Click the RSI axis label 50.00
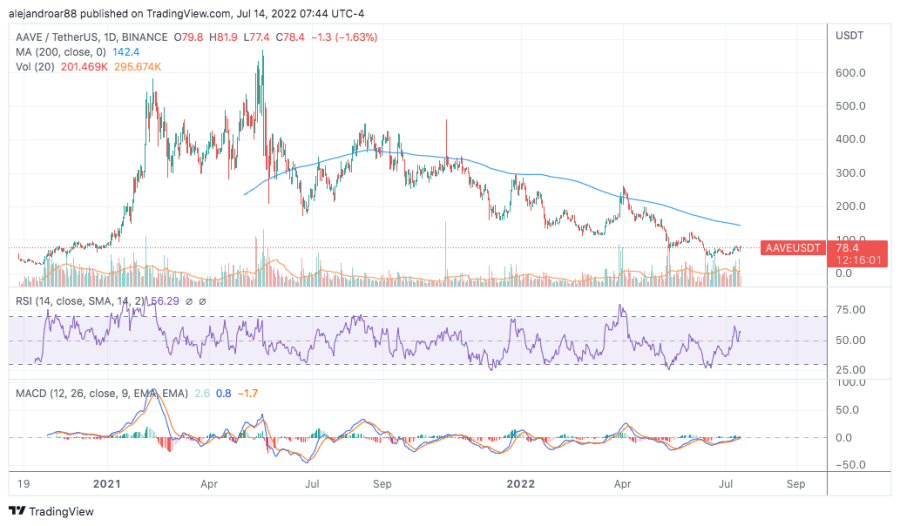The image size is (900, 526). [x=851, y=340]
